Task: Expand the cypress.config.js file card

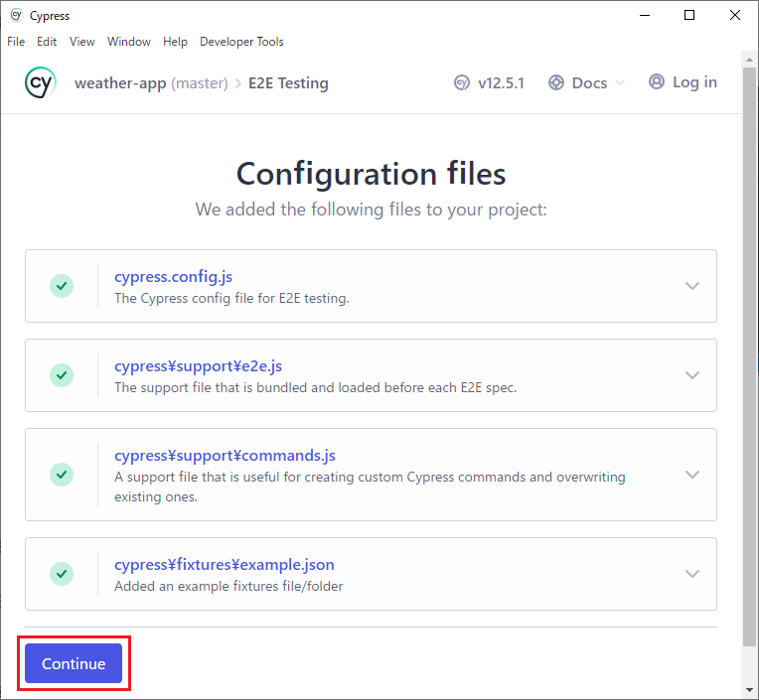Action: coord(692,286)
